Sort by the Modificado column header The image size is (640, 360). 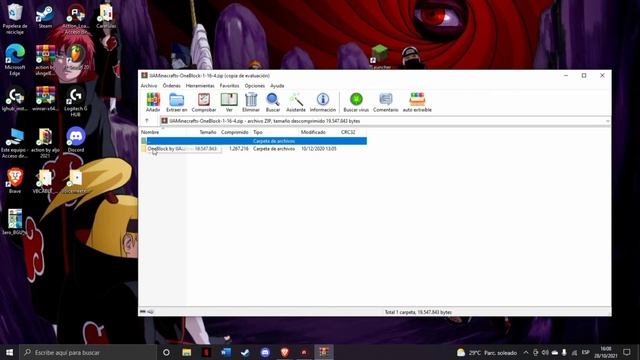[318, 132]
